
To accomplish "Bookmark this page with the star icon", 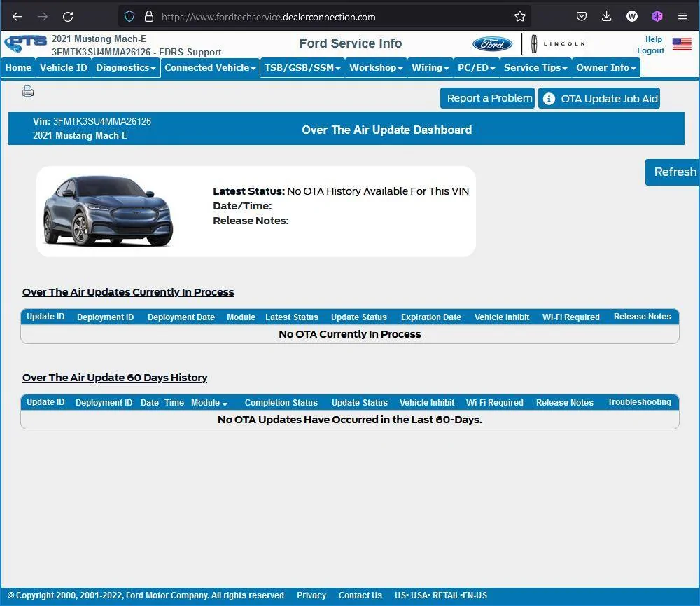I will (x=519, y=17).
